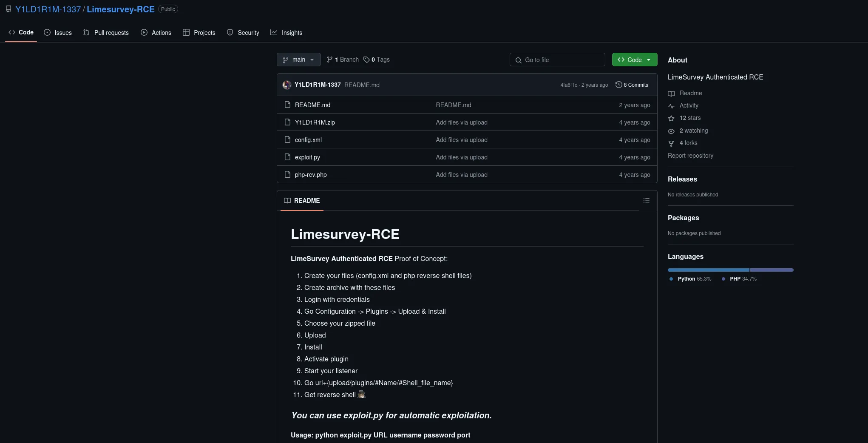
Task: Open Y1LD1R1M.zip row's Add files via upload commit
Action: [462, 122]
